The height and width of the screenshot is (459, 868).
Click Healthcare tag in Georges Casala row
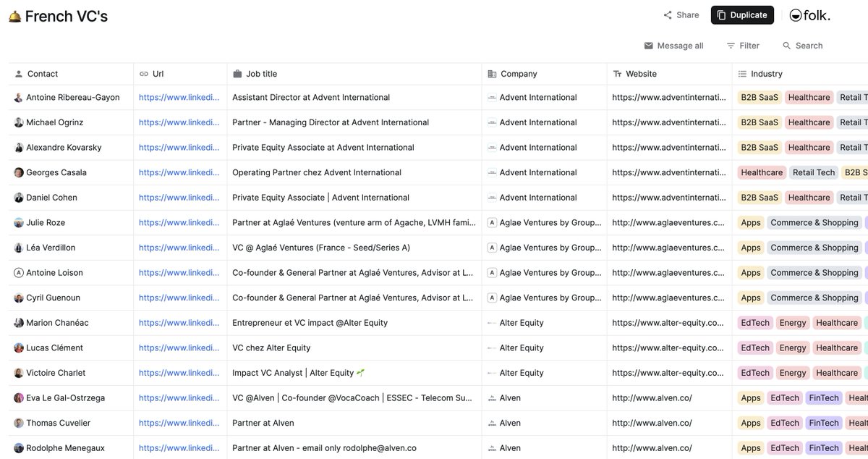point(762,172)
